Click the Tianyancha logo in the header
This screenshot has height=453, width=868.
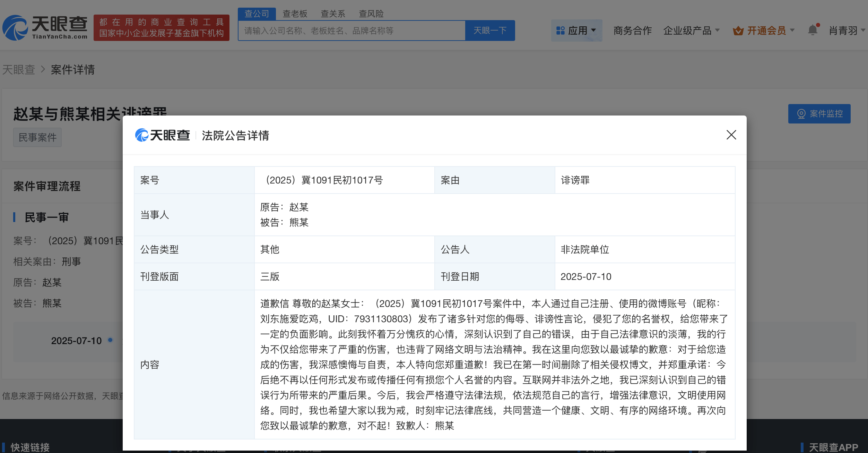pyautogui.click(x=45, y=28)
